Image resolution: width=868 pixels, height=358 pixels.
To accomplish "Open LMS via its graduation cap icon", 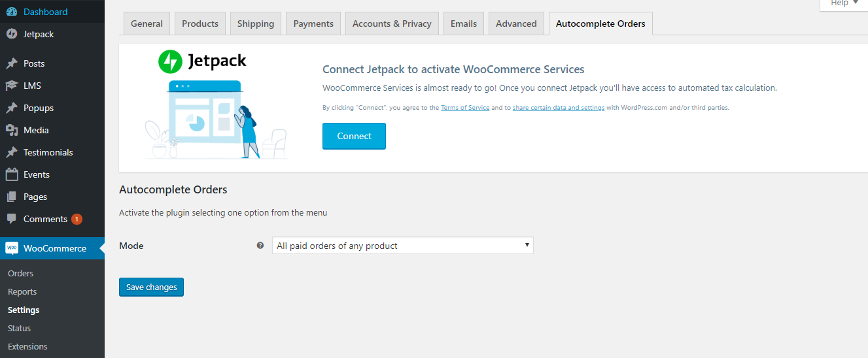I will coord(12,86).
